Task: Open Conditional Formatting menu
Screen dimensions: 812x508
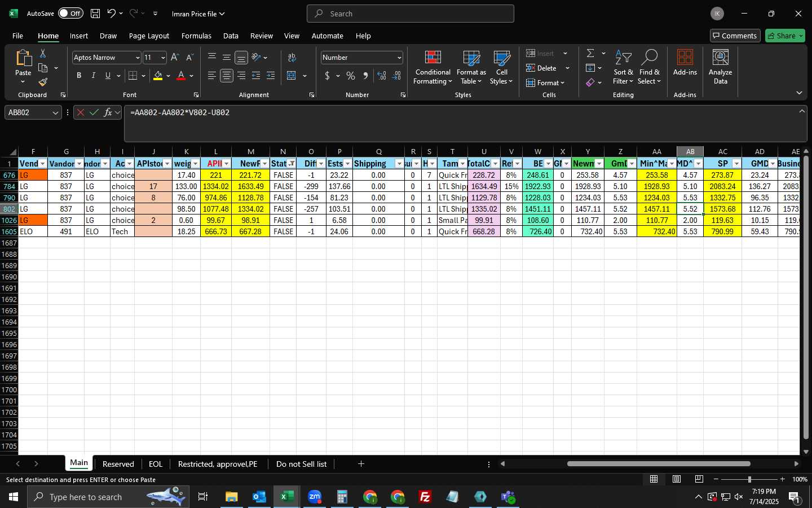Action: 433,68
